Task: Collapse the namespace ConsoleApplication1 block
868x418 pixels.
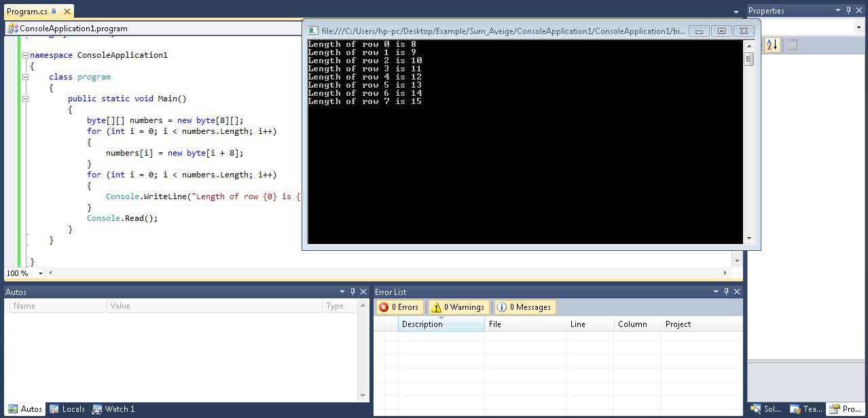Action: 25,55
